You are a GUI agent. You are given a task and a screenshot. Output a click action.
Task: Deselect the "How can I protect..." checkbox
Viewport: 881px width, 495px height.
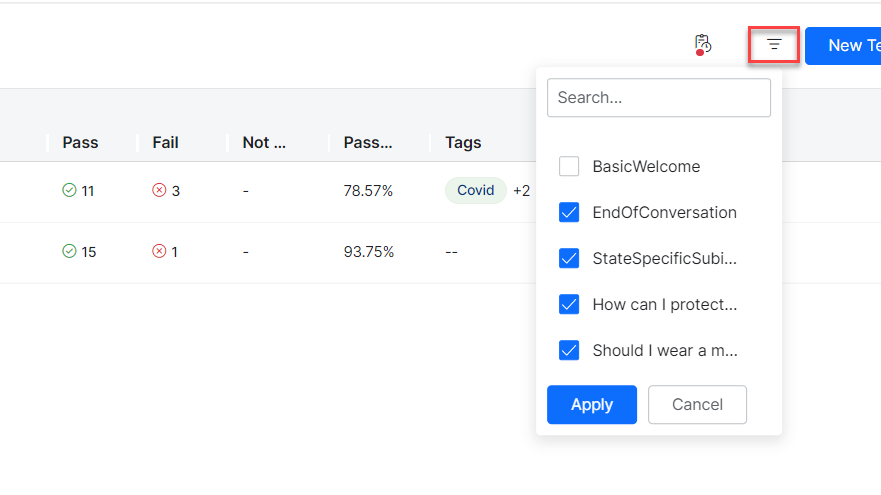[569, 305]
